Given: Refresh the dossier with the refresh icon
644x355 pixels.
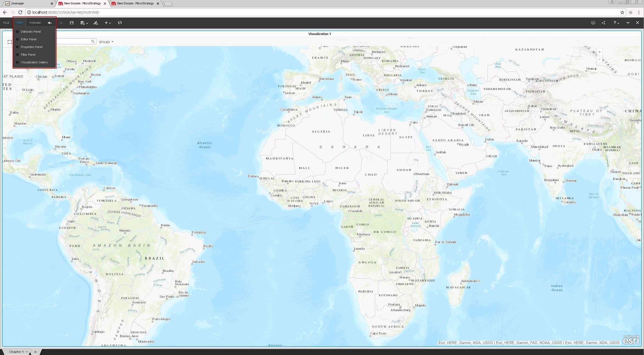Looking at the screenshot, I should click(x=120, y=23).
